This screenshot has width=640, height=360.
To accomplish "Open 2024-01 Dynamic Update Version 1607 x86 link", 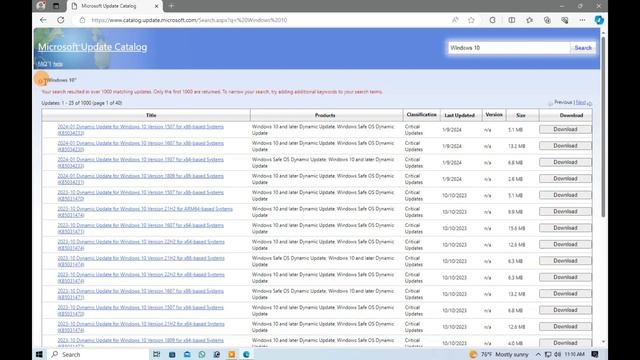I will click(140, 146).
